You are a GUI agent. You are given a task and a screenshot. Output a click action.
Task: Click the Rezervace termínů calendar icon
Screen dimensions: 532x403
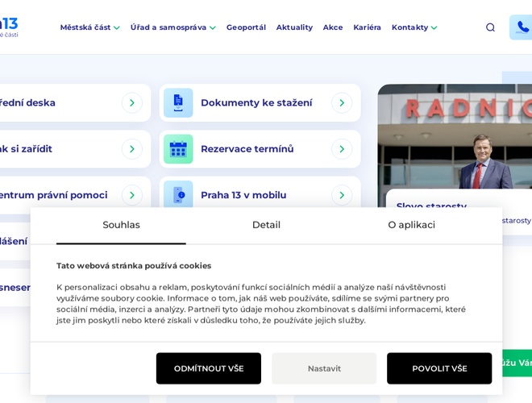point(178,149)
